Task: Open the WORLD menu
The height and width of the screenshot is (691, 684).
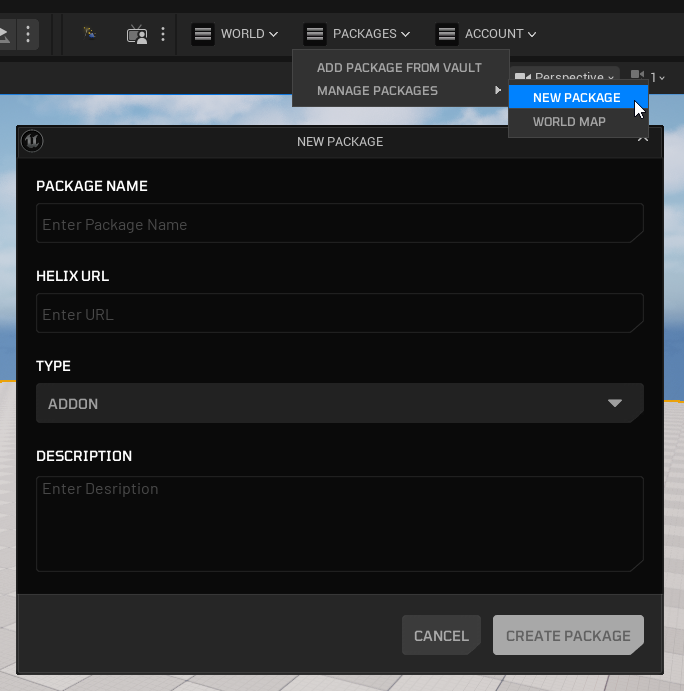Action: point(235,34)
